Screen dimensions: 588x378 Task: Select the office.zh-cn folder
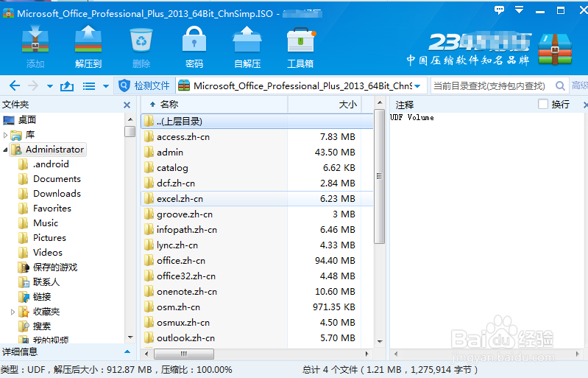coord(257,261)
